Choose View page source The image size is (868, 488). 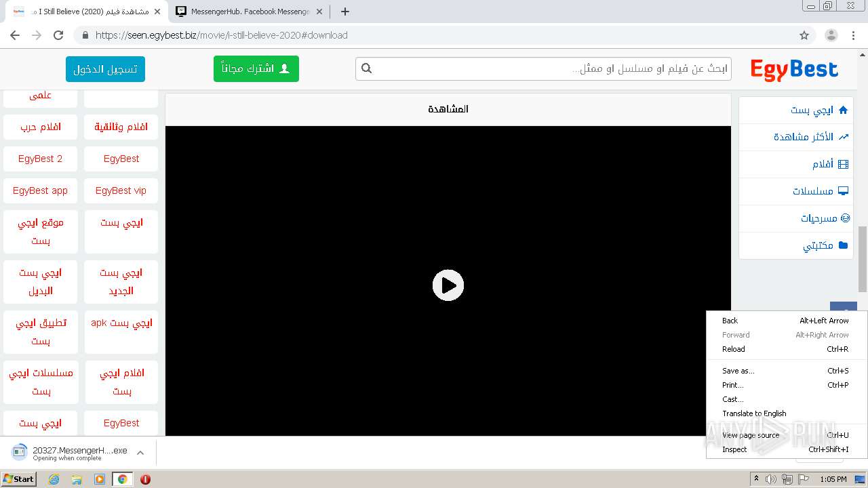(785, 435)
